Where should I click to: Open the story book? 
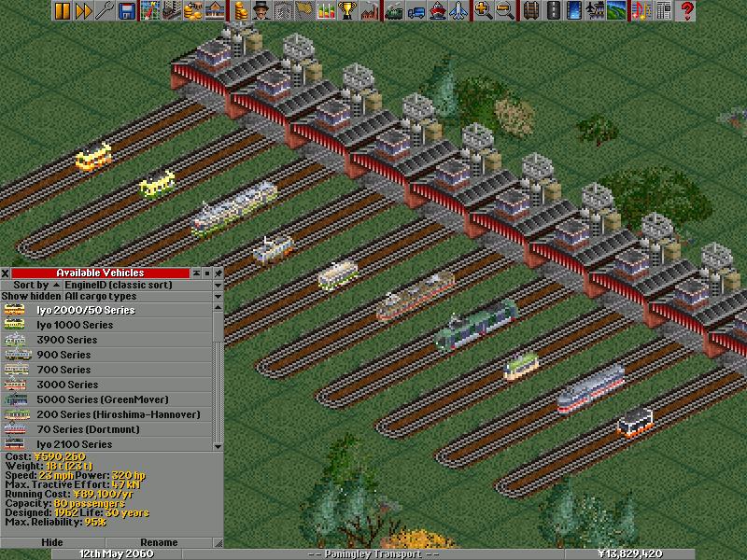283,10
